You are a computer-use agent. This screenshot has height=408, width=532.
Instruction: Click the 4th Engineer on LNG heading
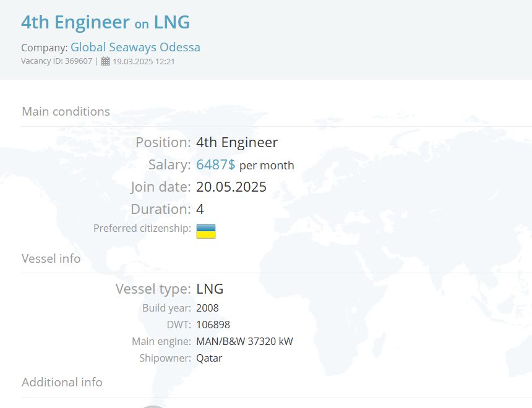pyautogui.click(x=106, y=22)
